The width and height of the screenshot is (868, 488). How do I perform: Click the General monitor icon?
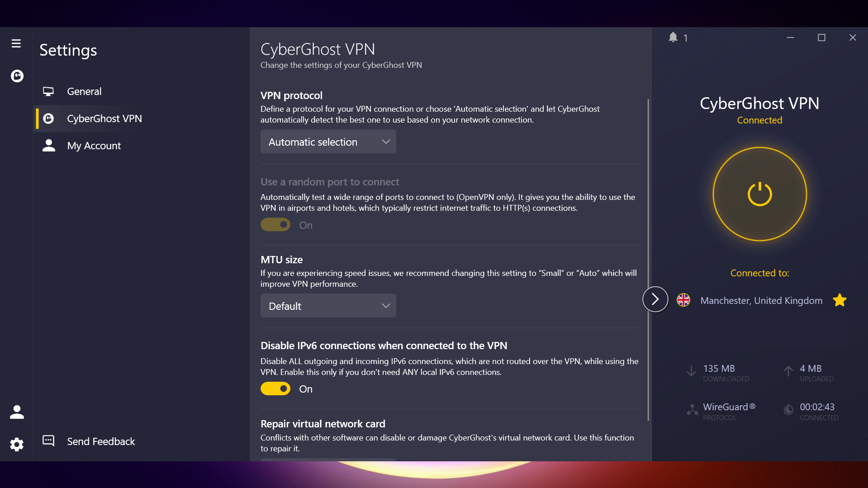pyautogui.click(x=48, y=91)
